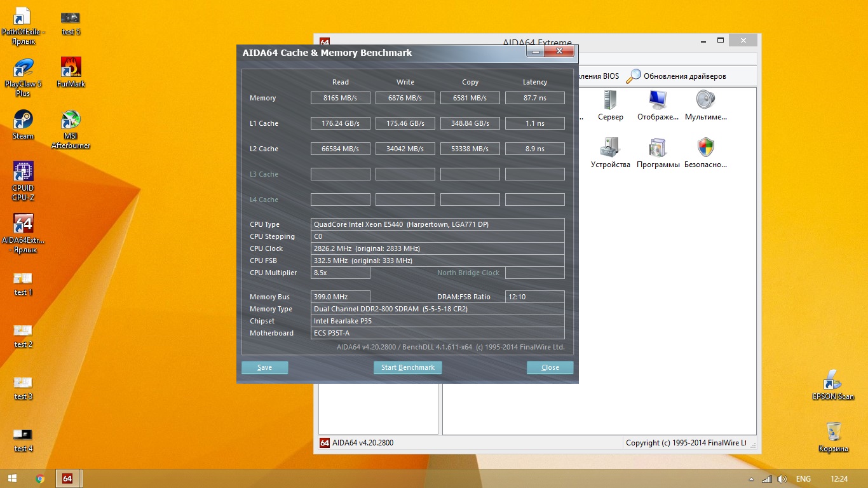868x488 pixels.
Task: Switch input language from ENG
Action: (803, 479)
